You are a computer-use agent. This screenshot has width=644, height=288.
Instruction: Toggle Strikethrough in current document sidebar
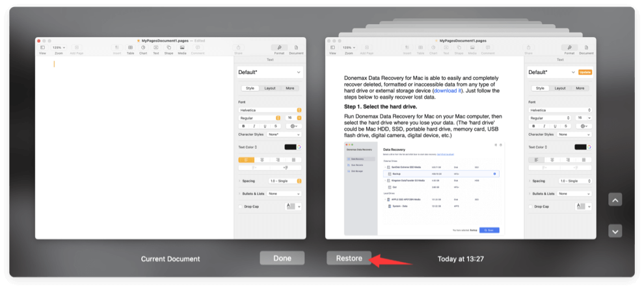276,126
